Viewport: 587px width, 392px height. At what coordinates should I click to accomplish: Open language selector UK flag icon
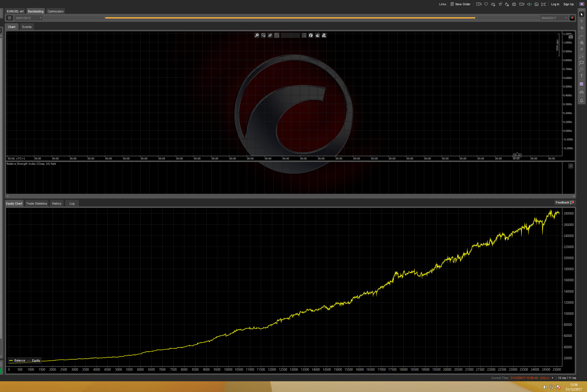(582, 4)
